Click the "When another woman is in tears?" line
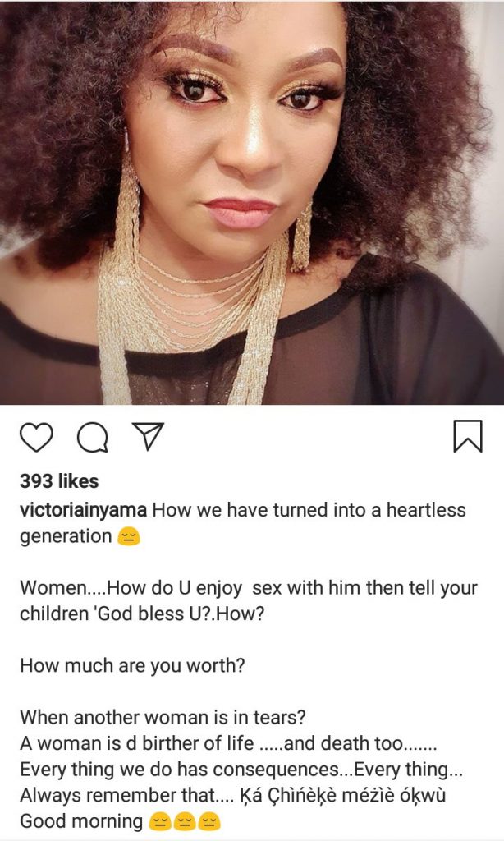 click(163, 717)
